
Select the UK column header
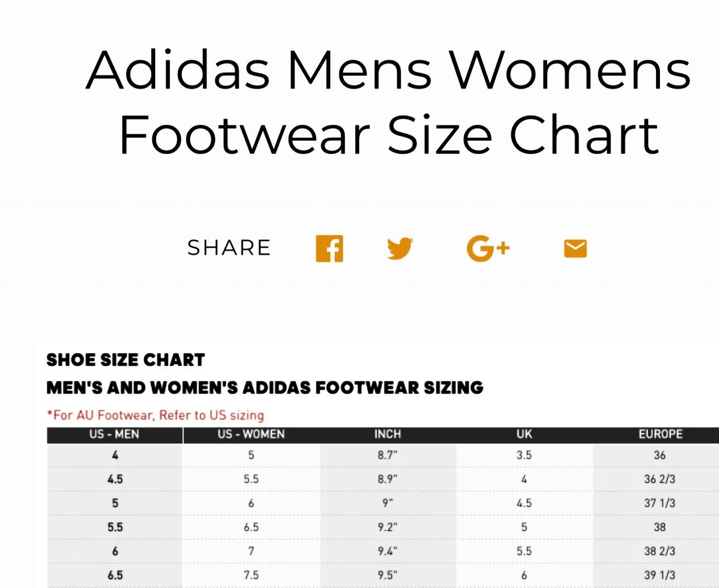(524, 434)
